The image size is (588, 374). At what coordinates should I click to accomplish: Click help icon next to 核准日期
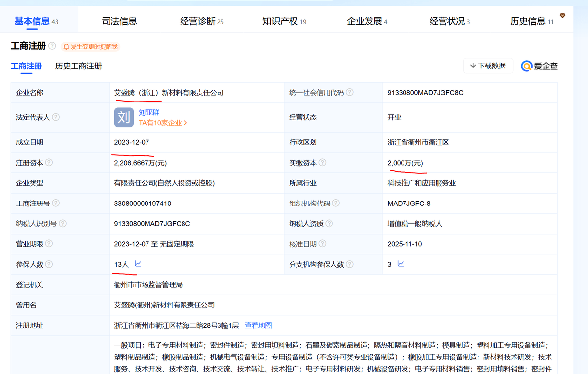pos(322,244)
